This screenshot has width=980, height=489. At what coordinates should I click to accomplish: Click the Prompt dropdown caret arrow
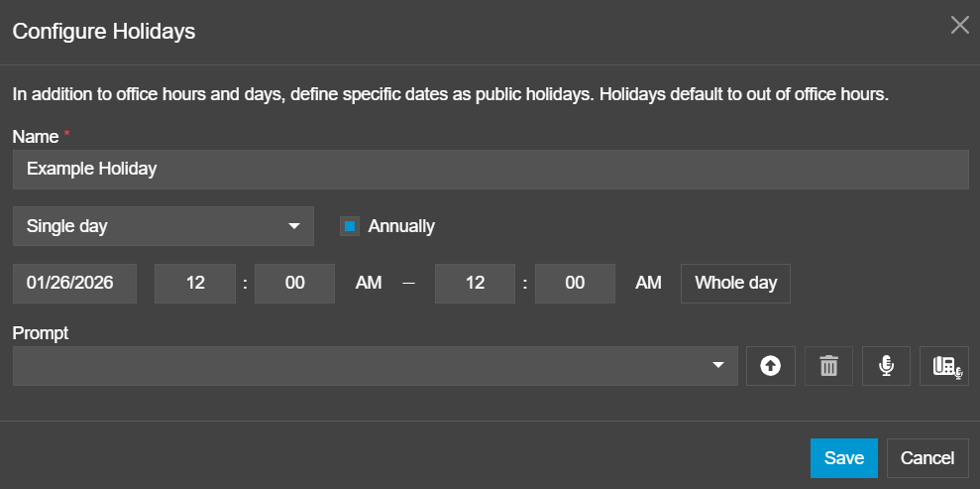click(x=718, y=366)
